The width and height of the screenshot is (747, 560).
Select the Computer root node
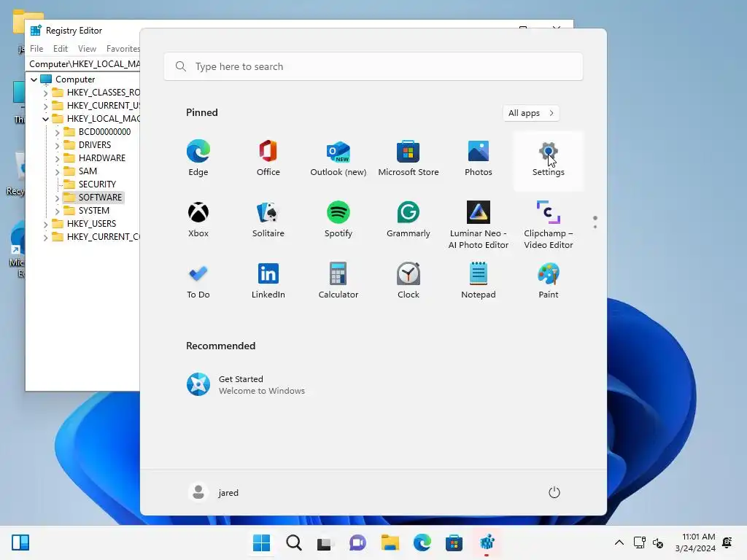[x=75, y=79]
